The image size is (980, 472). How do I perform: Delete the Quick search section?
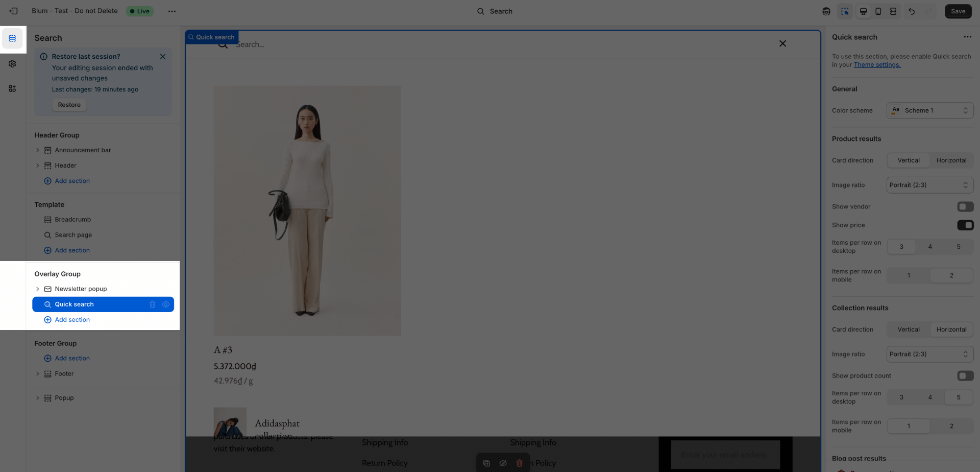pyautogui.click(x=153, y=304)
